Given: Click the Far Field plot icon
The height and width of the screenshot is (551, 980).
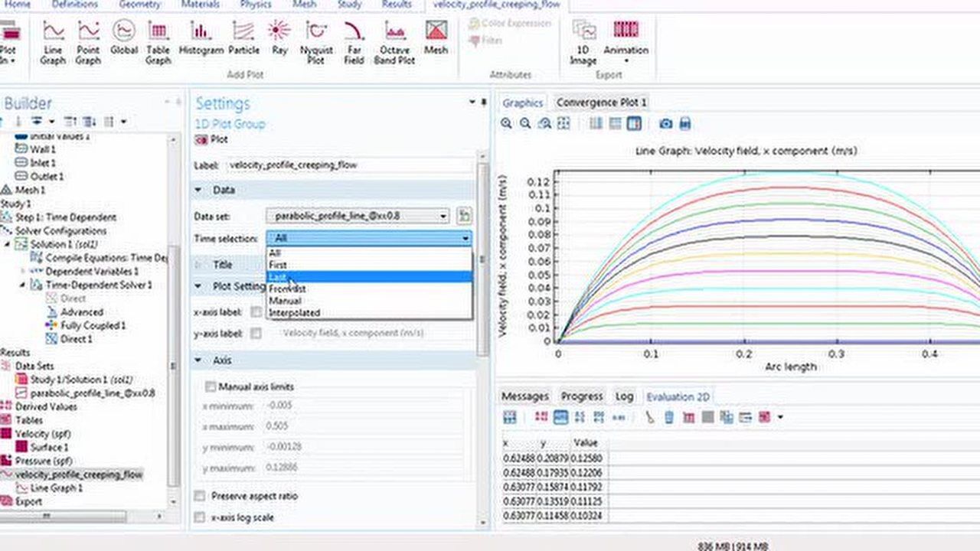Looking at the screenshot, I should 354,41.
